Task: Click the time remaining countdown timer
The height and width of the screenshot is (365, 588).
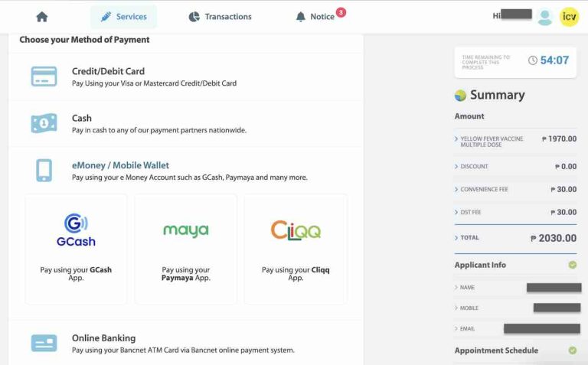Action: click(x=550, y=60)
